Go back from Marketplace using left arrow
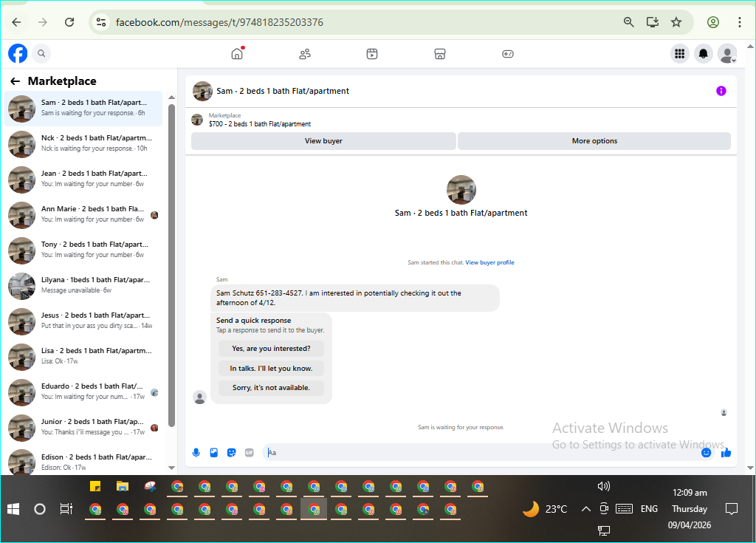The image size is (756, 543). point(16,81)
